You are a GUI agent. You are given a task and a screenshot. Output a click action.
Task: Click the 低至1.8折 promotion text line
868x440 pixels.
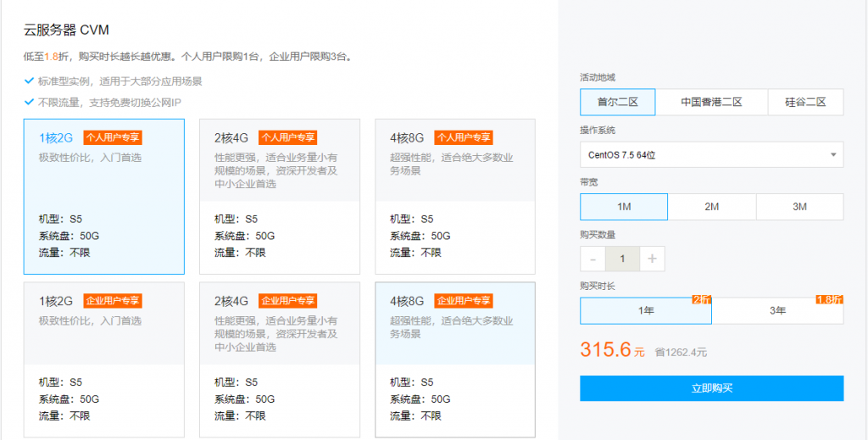point(188,57)
